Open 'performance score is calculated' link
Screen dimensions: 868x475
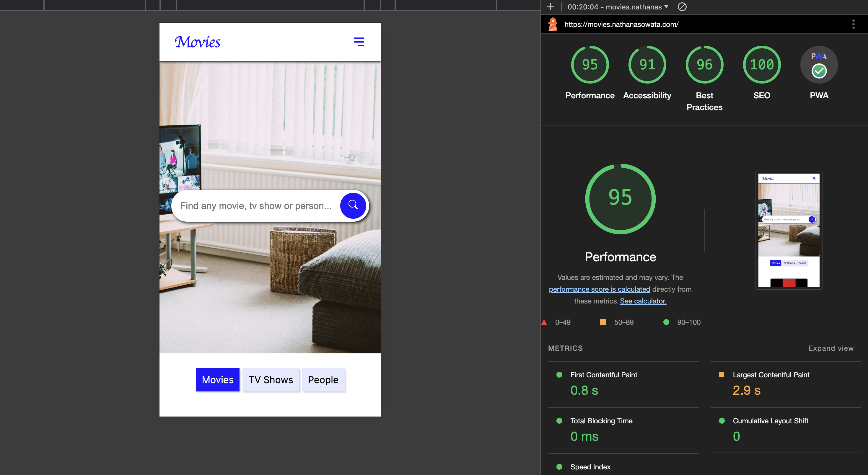pos(599,289)
